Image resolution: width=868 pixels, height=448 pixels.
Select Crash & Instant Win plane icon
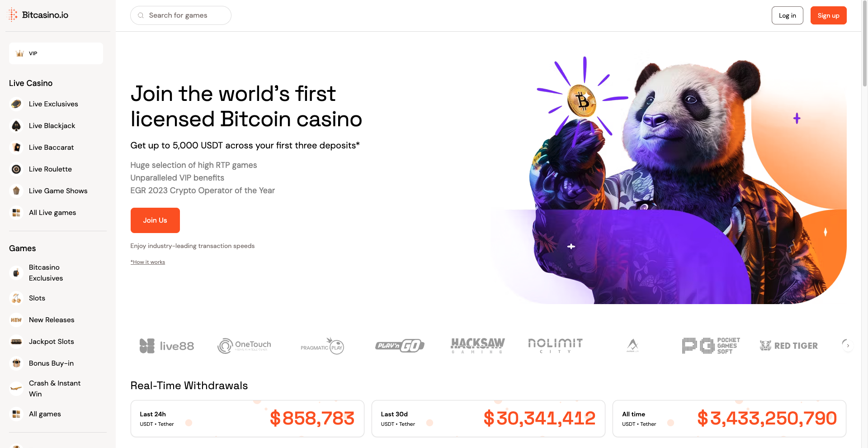coord(16,389)
